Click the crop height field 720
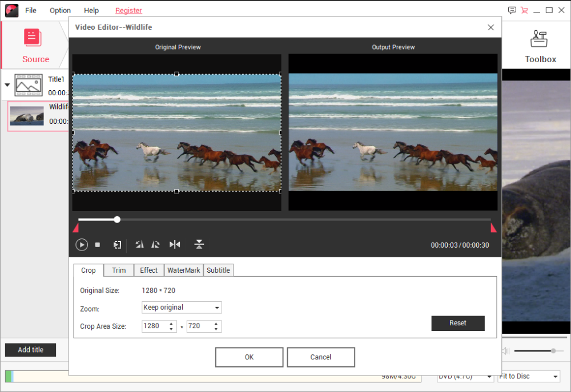 click(200, 326)
